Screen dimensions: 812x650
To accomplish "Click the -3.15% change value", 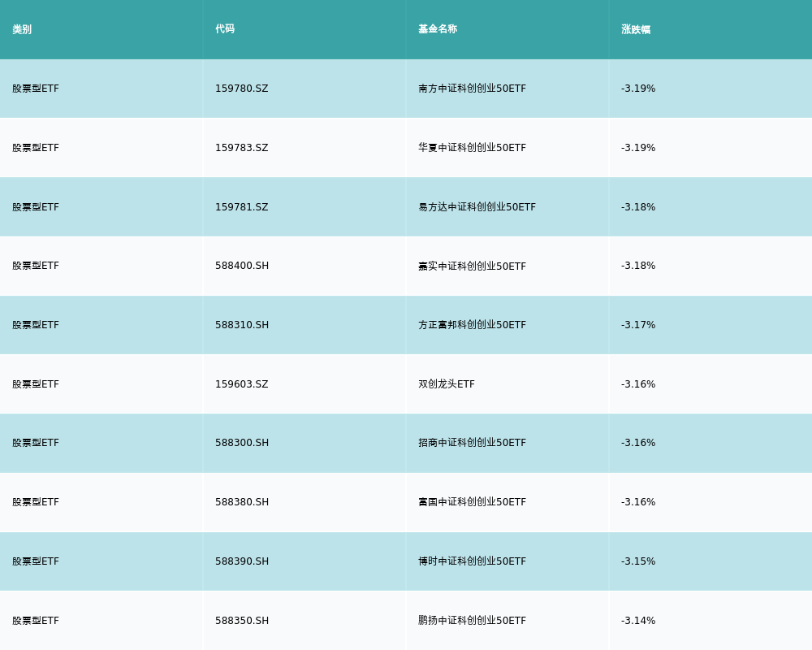I will pos(638,561).
